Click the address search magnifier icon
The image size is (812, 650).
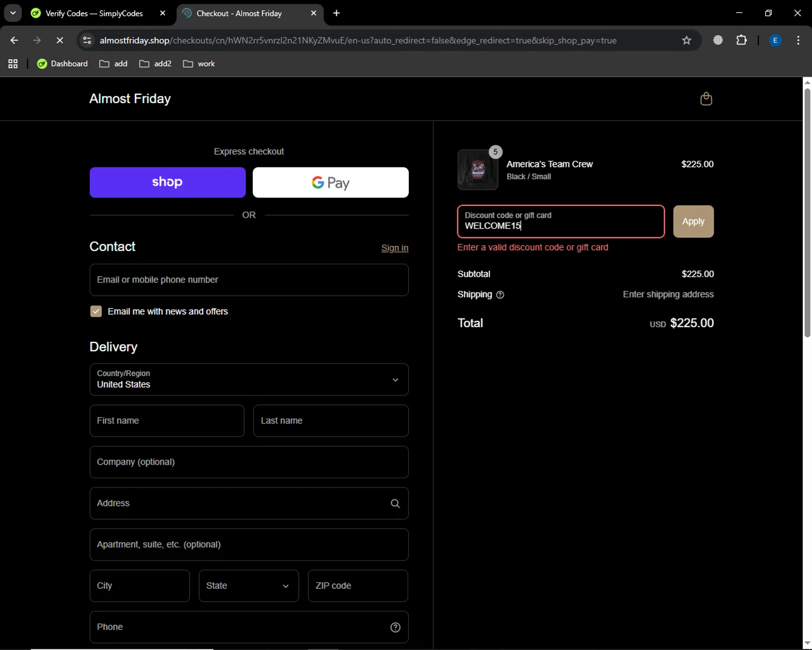pyautogui.click(x=395, y=504)
